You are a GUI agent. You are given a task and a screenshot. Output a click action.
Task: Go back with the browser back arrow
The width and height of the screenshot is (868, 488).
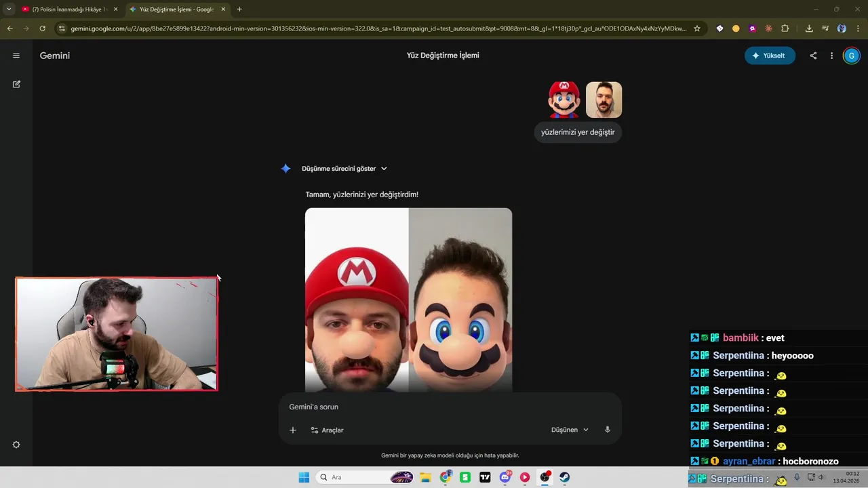[9, 28]
